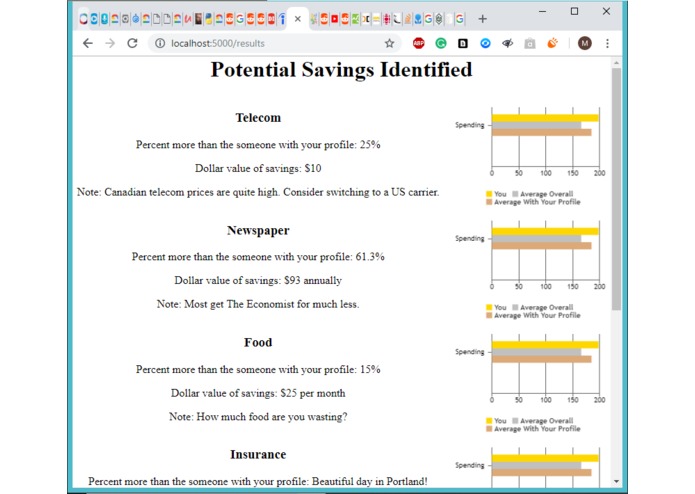
Task: Click the 'Spending' label of Newspaper chart
Action: point(470,238)
